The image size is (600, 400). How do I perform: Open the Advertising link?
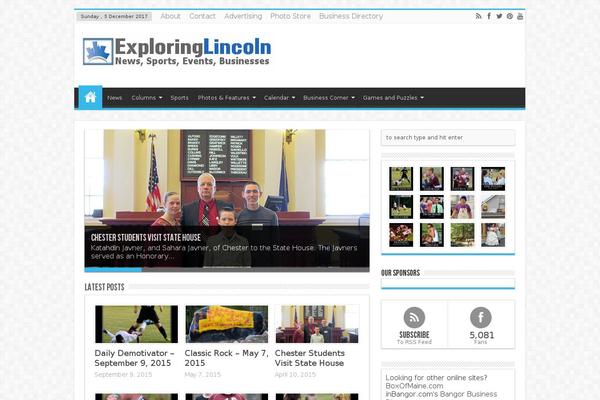[243, 16]
